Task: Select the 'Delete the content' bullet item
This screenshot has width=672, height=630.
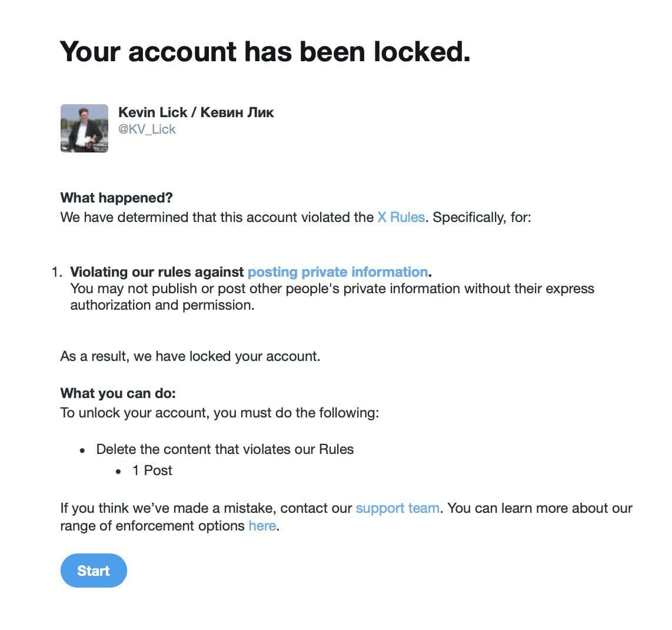Action: point(225,449)
